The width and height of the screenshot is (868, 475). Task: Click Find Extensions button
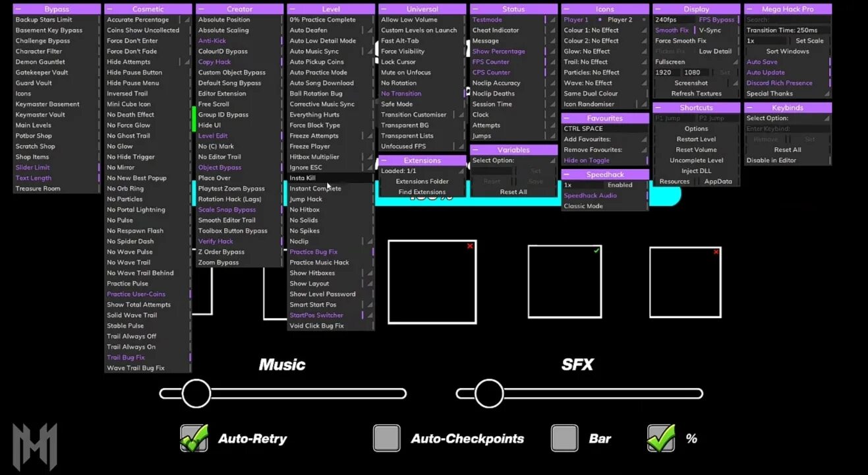pyautogui.click(x=422, y=192)
